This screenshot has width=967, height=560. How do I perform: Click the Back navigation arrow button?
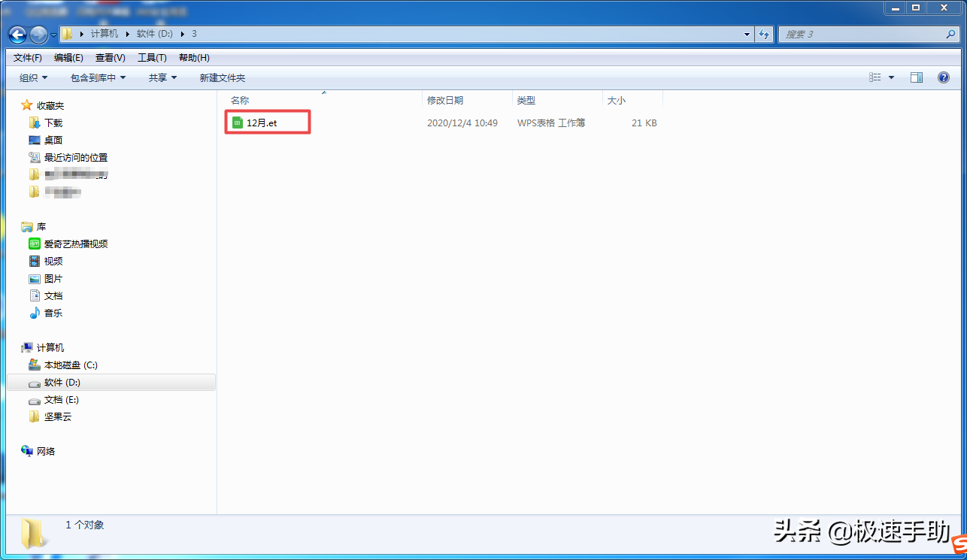tap(18, 35)
